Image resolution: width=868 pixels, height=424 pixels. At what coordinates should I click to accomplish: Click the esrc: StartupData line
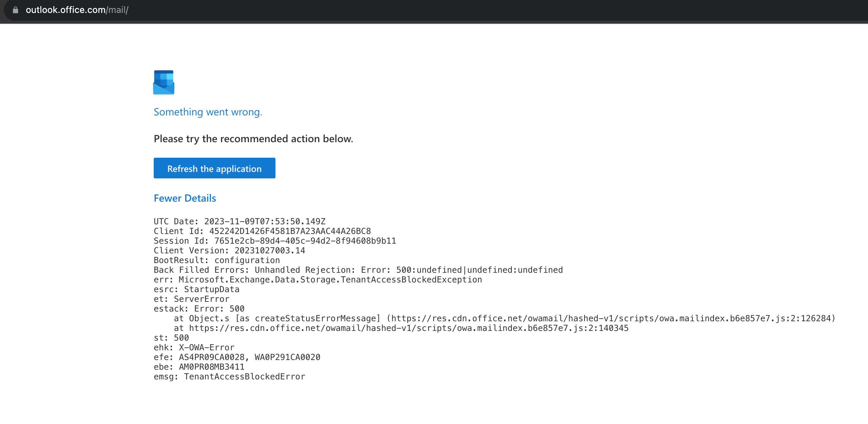pyautogui.click(x=196, y=290)
